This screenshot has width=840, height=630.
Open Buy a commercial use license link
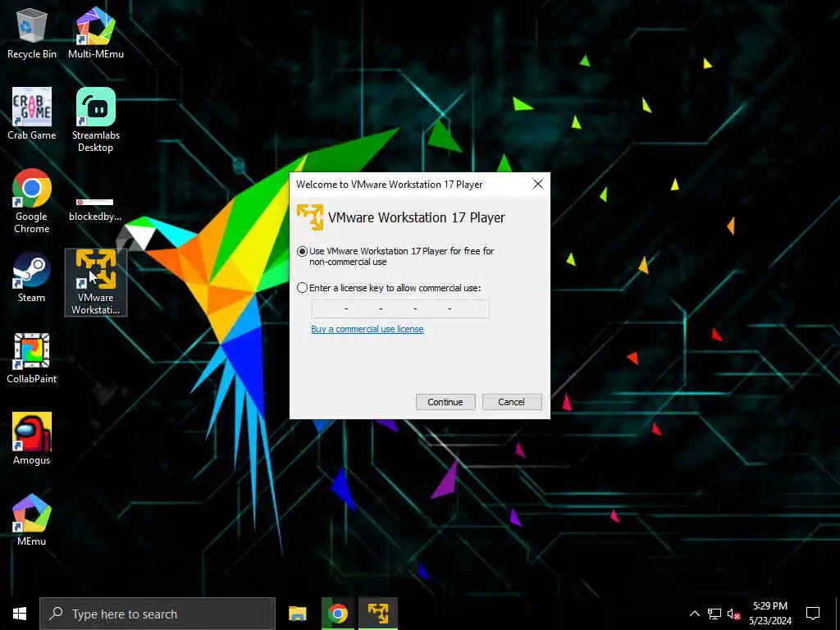tap(367, 329)
